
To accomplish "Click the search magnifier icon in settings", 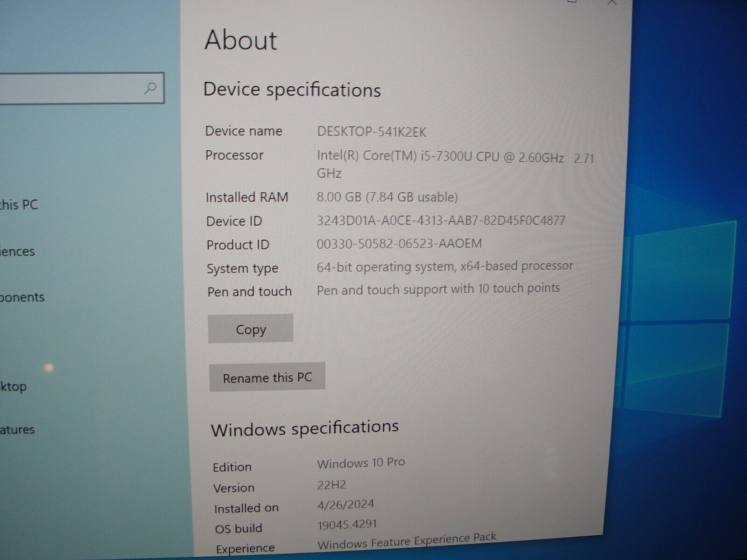I will (150, 87).
